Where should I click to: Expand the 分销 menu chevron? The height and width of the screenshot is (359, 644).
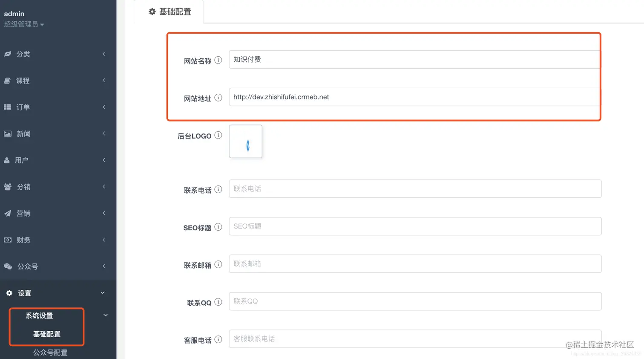click(103, 186)
